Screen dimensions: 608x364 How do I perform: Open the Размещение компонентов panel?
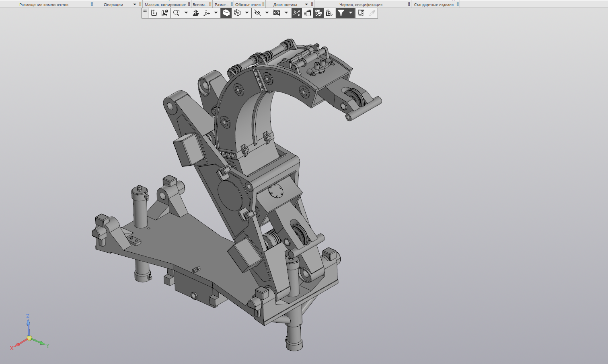[44, 4]
